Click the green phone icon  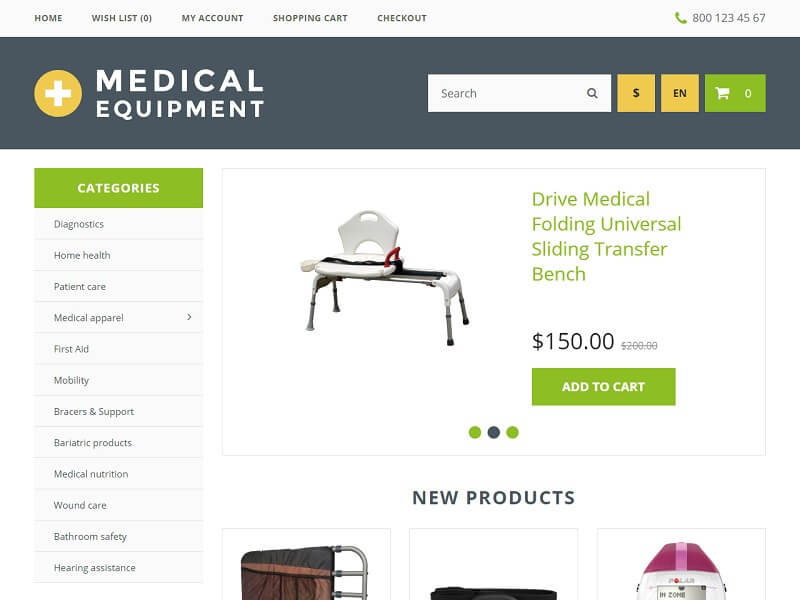(x=680, y=18)
